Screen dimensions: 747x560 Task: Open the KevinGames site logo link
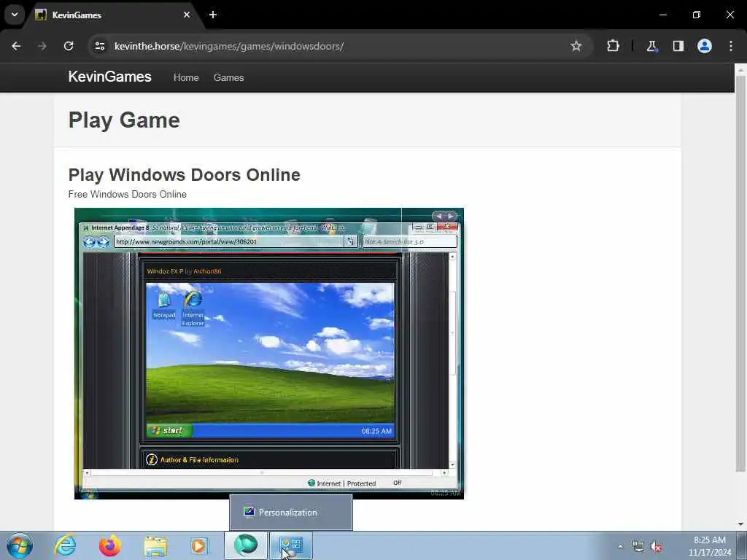click(109, 77)
